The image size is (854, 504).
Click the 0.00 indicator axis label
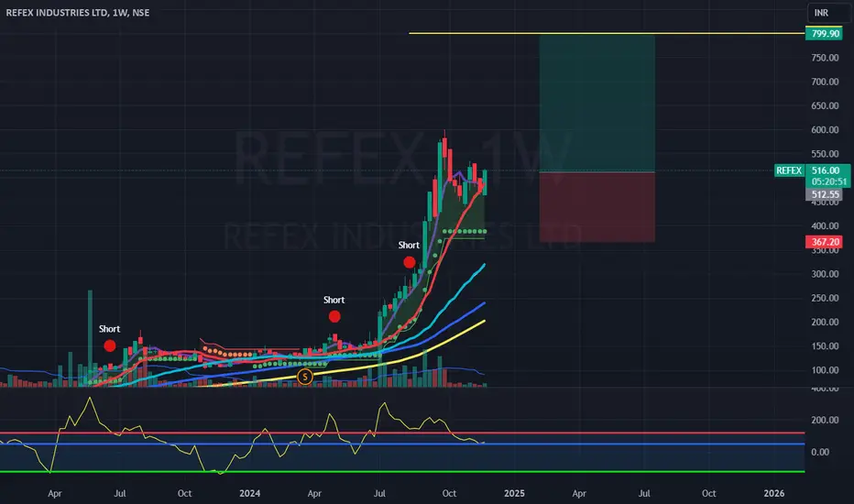(820, 453)
